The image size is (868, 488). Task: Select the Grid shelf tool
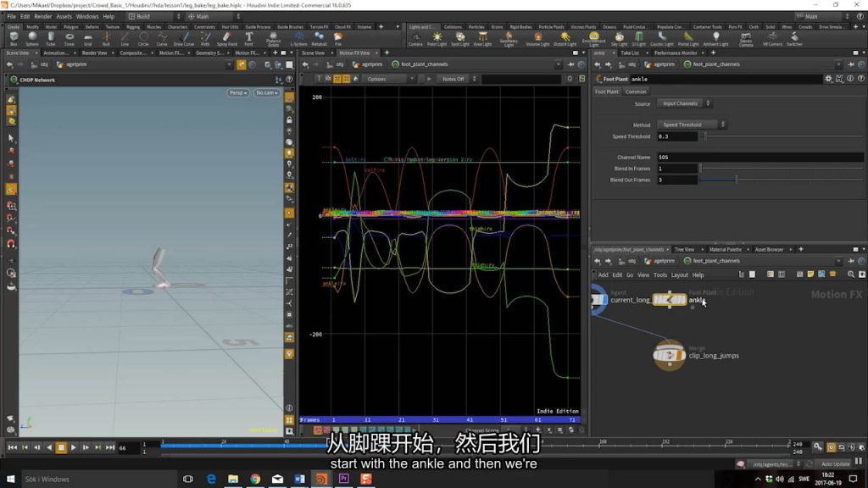pos(87,39)
